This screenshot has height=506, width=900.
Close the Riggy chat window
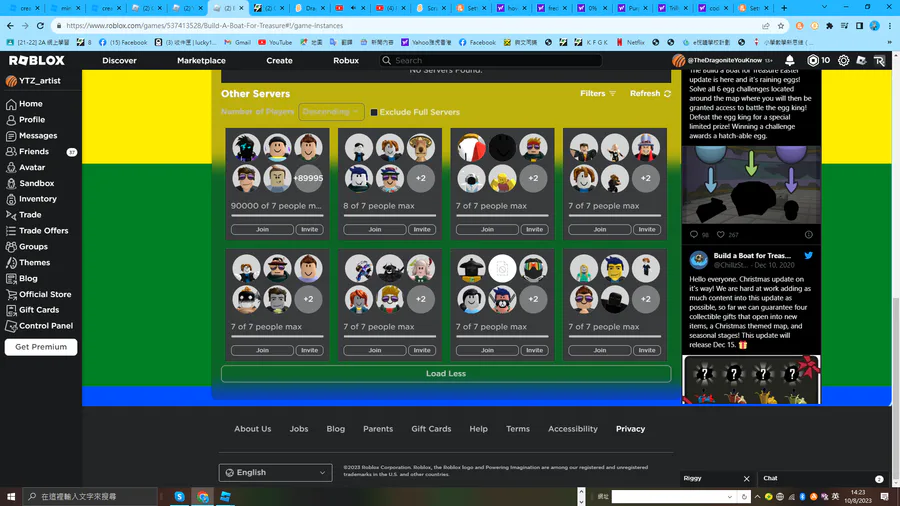[746, 478]
